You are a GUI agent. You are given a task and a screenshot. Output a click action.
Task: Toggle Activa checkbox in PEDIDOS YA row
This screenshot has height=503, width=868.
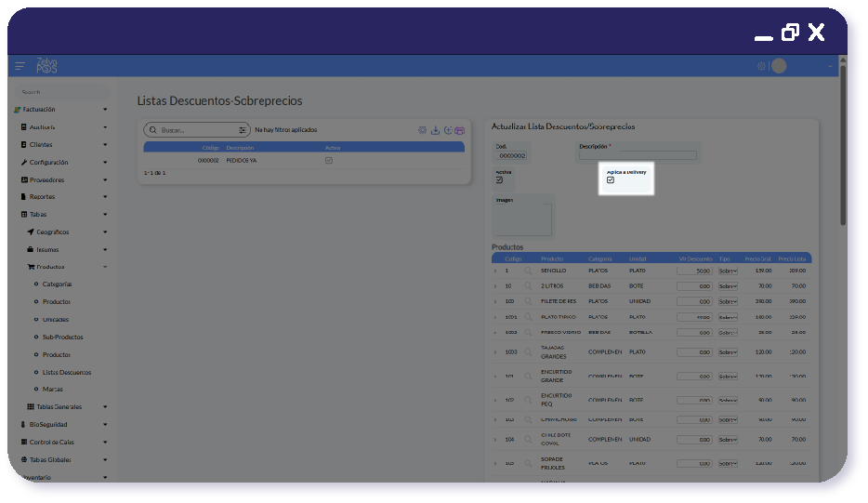coord(329,161)
